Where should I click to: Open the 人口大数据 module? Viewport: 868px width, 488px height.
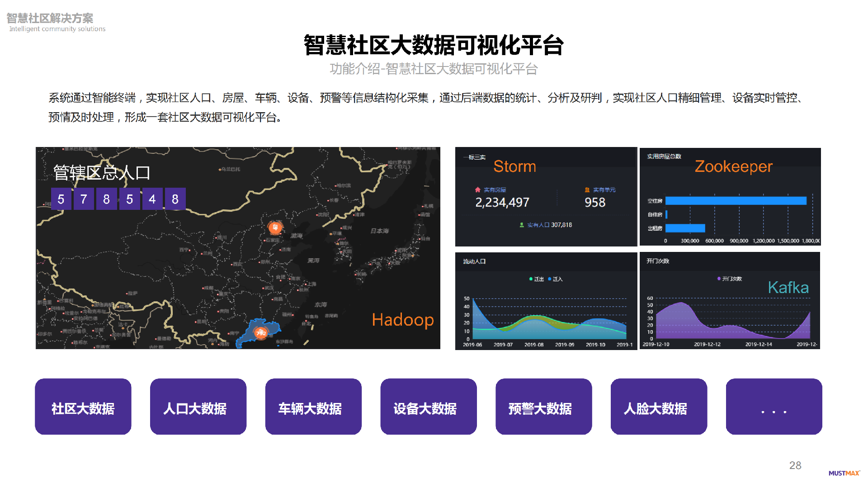198,407
